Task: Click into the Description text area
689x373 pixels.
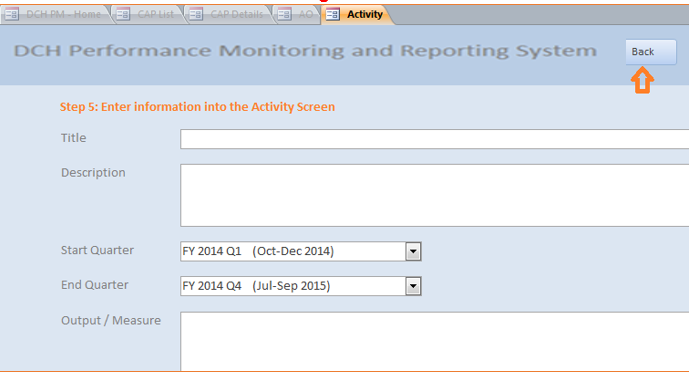Action: pos(435,196)
